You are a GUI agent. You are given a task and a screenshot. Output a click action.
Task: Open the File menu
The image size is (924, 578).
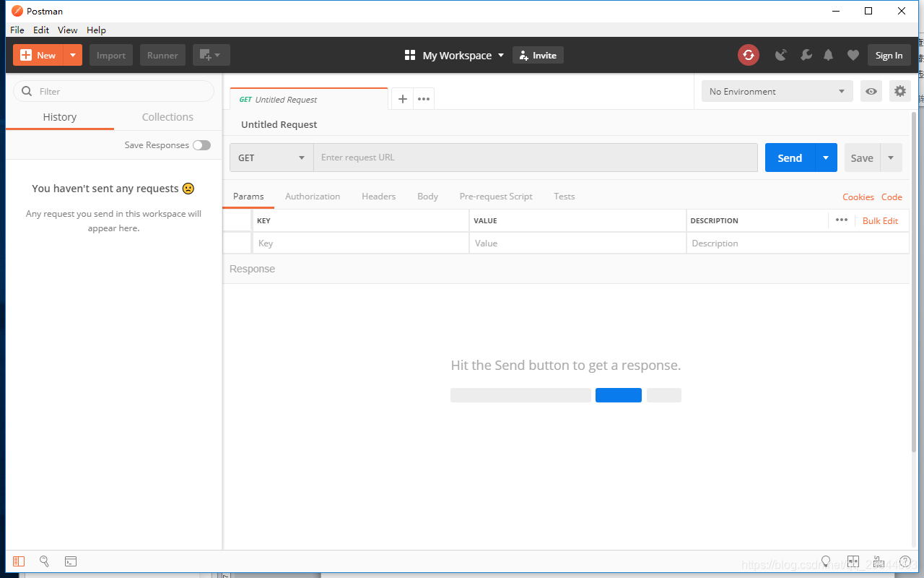pos(17,30)
